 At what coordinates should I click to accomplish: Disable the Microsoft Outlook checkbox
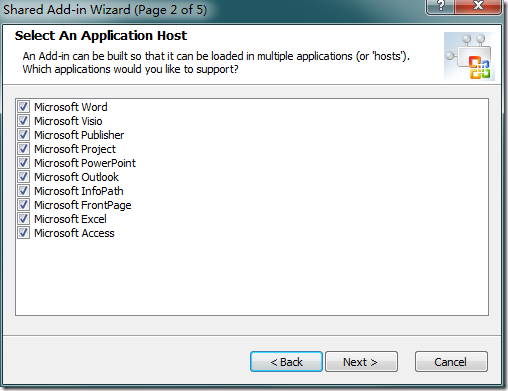click(x=23, y=177)
